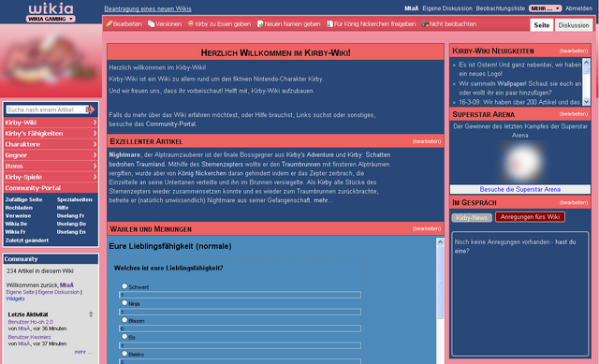Edit Wahlen und Meinungen section (bearbeiten)

[x=427, y=228]
